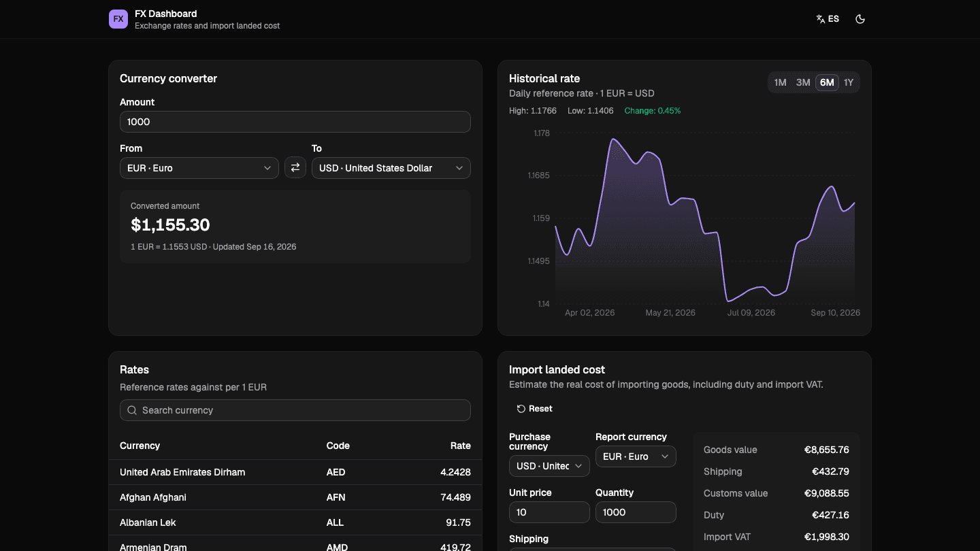Click the AFN rate value 74.489

click(x=455, y=497)
